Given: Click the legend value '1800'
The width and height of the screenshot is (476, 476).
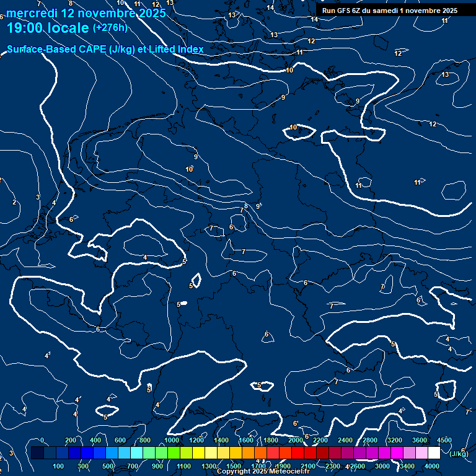Looking at the screenshot, I should pyautogui.click(x=271, y=440).
